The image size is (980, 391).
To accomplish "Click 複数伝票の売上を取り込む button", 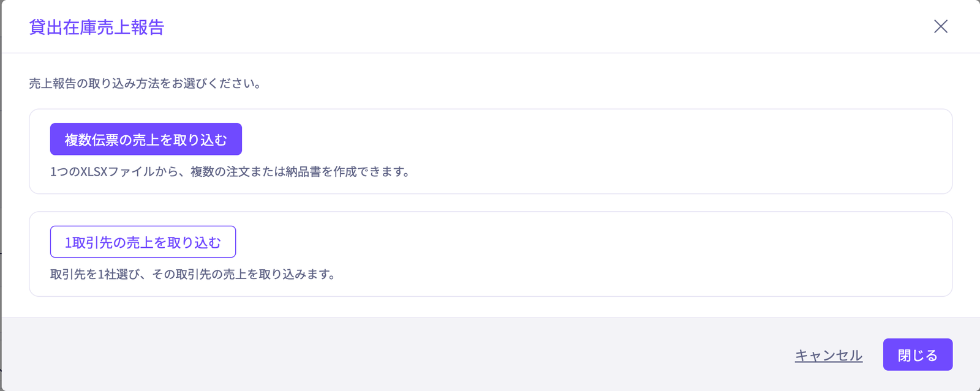I will point(146,140).
